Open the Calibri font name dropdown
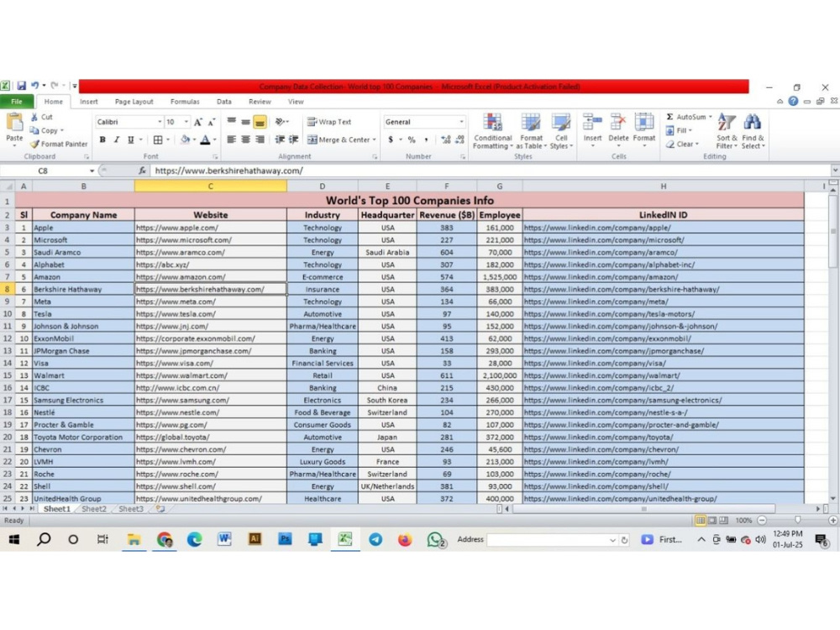Image resolution: width=840 pixels, height=630 pixels. (x=160, y=122)
